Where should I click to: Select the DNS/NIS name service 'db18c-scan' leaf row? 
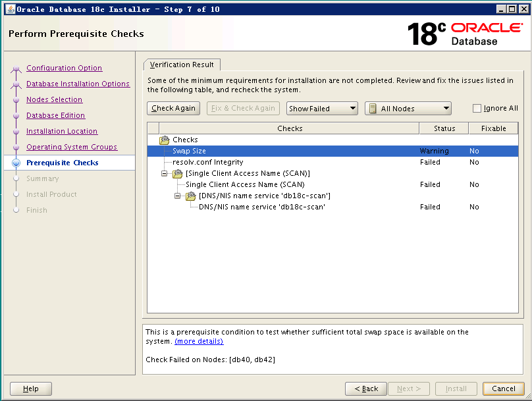(332, 207)
